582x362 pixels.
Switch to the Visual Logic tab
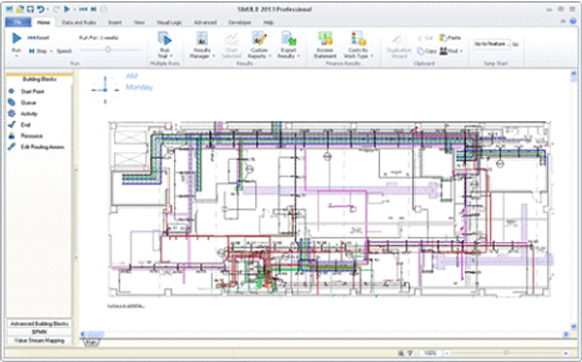click(169, 23)
